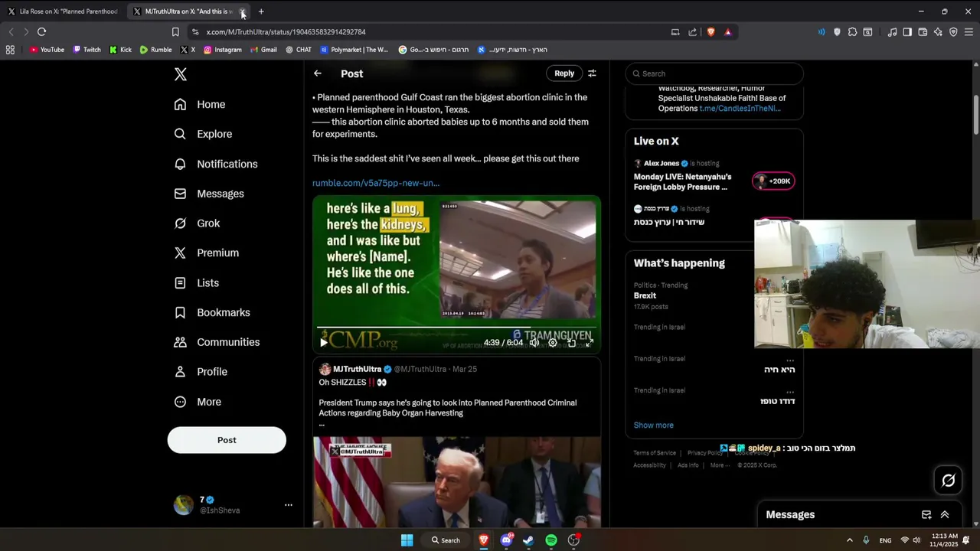The image size is (980, 551).
Task: Open Lists from the sidebar
Action: point(197,282)
